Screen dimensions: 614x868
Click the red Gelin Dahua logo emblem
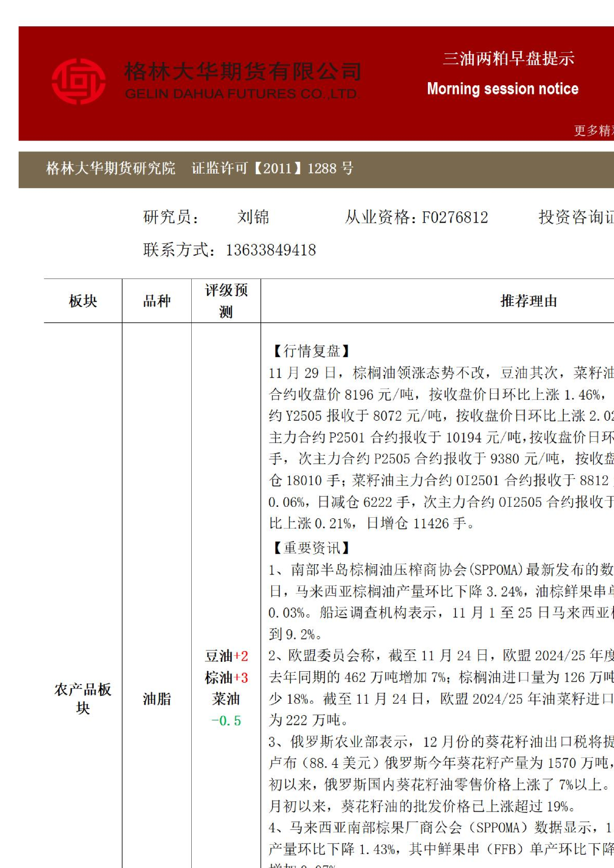coord(79,82)
